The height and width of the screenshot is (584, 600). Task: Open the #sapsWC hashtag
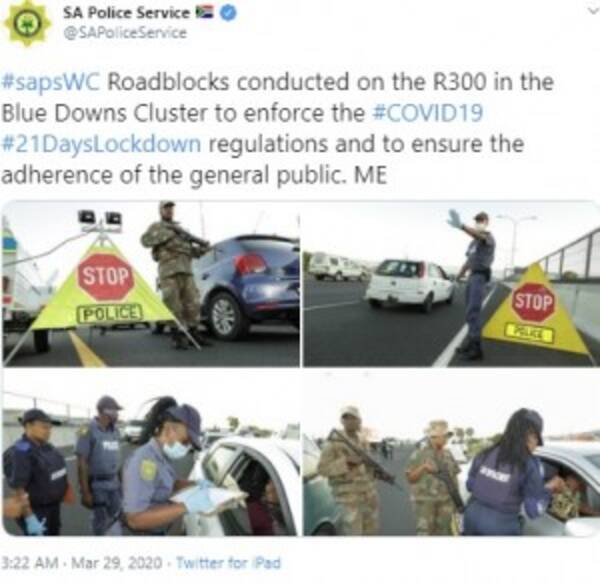(x=51, y=83)
